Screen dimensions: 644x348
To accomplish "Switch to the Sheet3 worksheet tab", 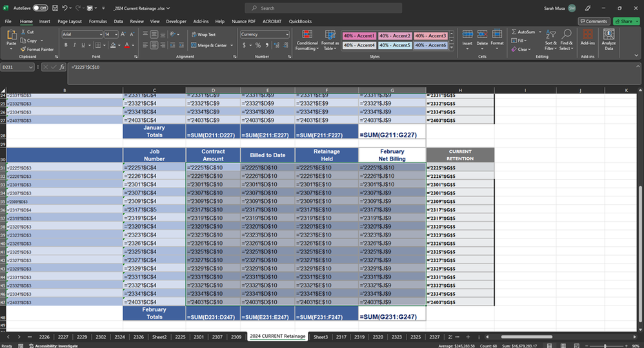I will 321,336.
